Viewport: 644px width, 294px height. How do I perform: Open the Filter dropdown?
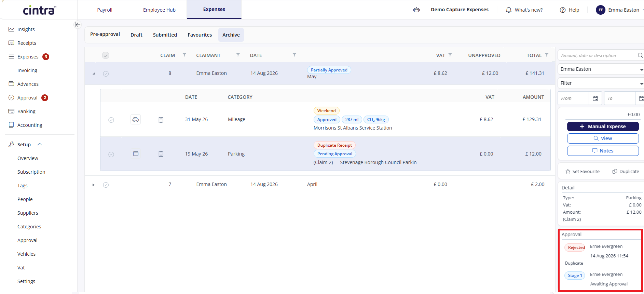click(x=601, y=83)
